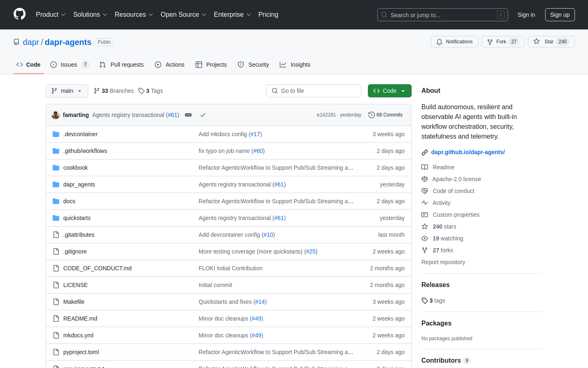
Task: Click the link icon beside project URL
Action: [425, 153]
